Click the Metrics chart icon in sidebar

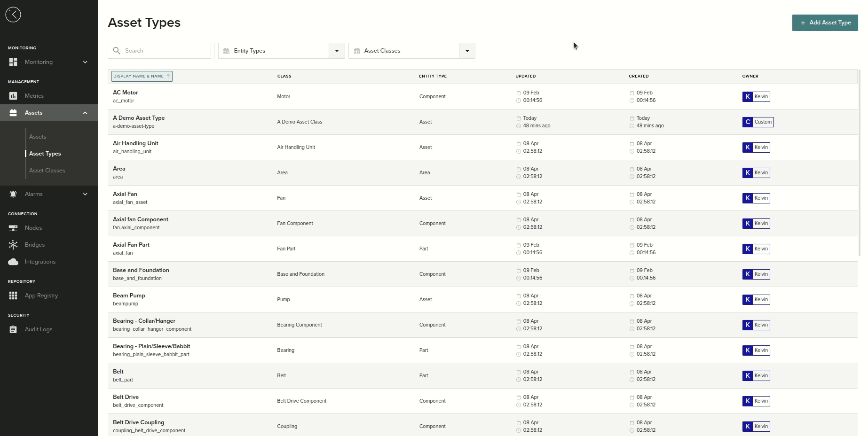click(x=13, y=96)
